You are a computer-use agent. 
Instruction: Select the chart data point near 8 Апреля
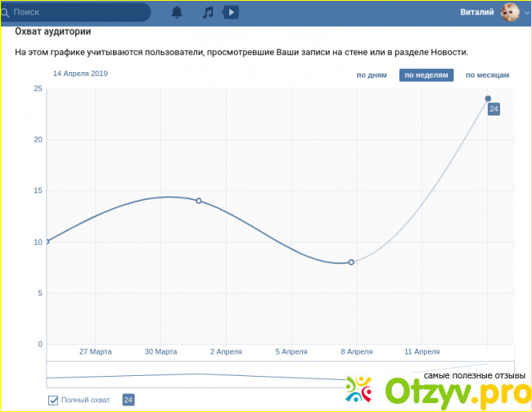tap(351, 262)
